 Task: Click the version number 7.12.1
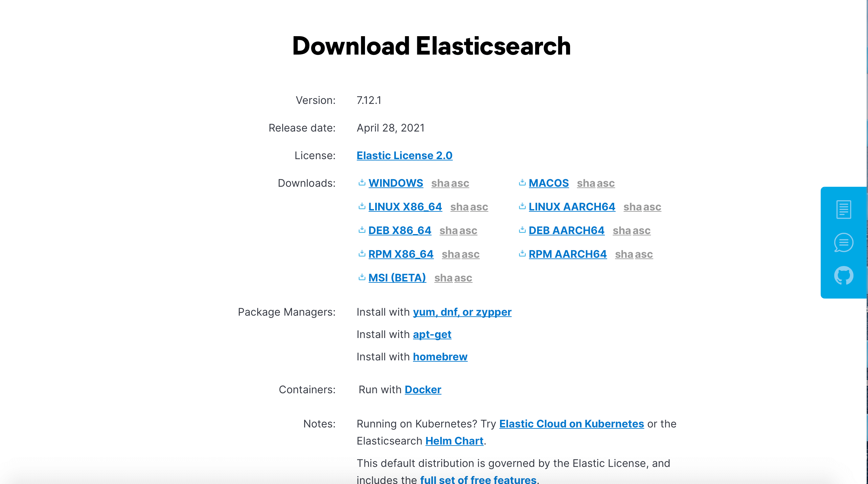pyautogui.click(x=369, y=100)
